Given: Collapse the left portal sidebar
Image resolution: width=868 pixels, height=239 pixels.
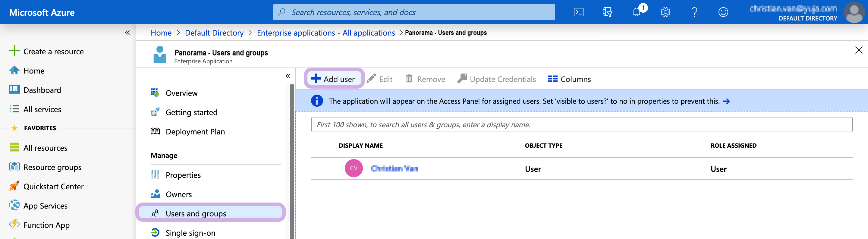Looking at the screenshot, I should click(x=127, y=33).
